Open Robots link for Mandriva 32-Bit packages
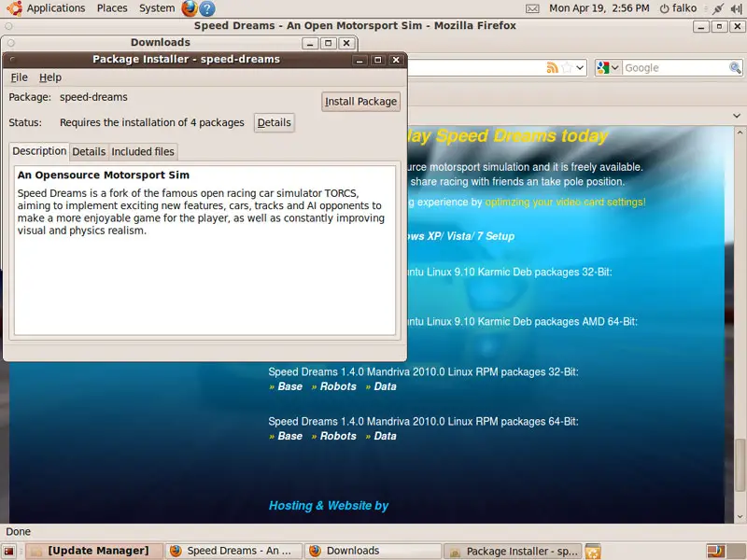This screenshot has height=560, width=747. 338,386
